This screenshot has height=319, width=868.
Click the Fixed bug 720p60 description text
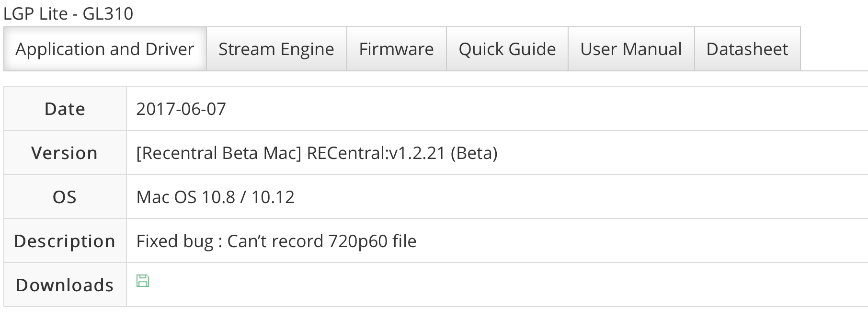276,241
